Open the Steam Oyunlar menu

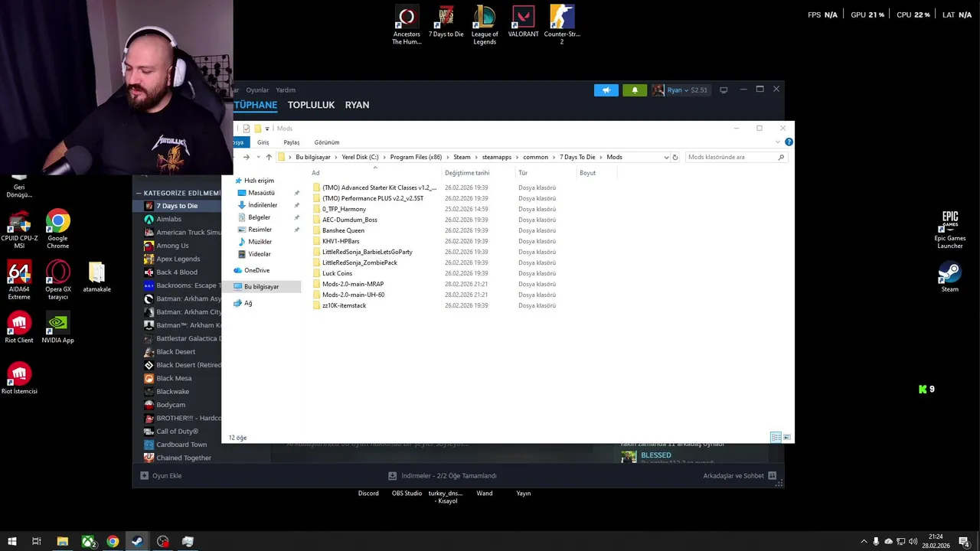coord(257,90)
